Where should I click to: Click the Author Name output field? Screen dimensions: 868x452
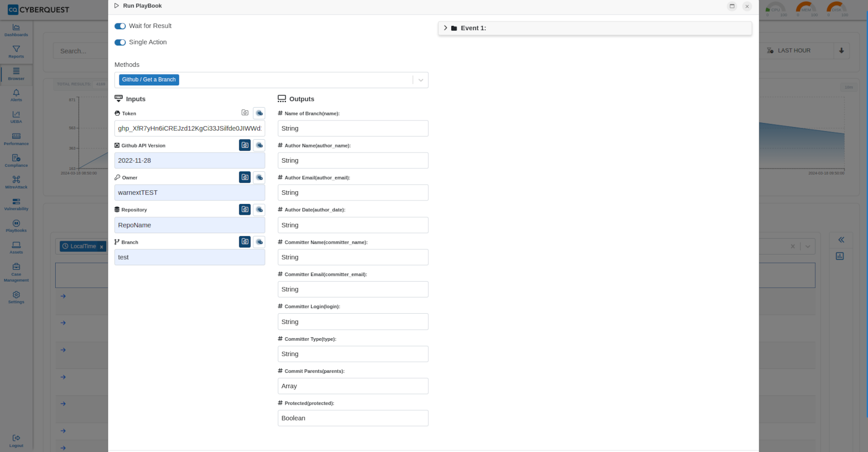pos(353,161)
